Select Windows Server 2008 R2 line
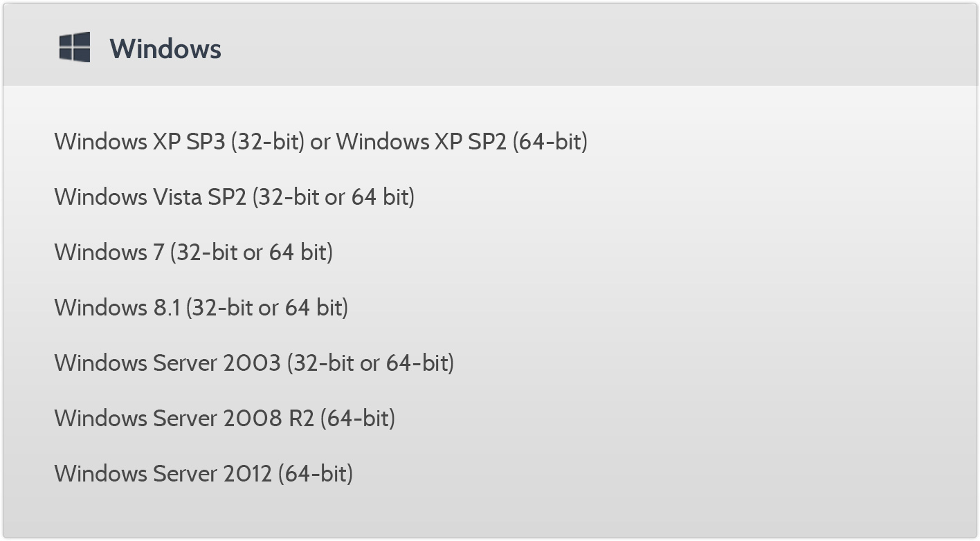This screenshot has height=541, width=980. [225, 418]
